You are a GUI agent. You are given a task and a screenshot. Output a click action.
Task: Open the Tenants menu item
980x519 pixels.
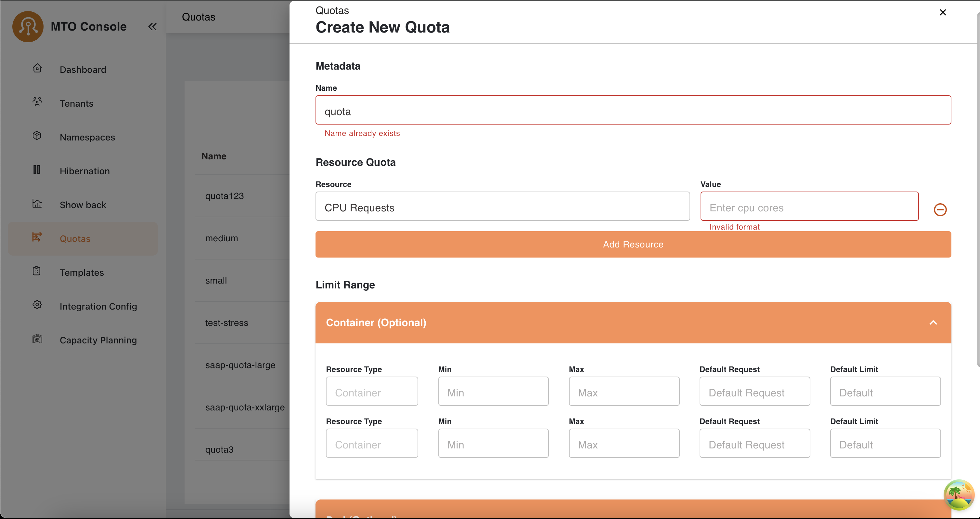(x=76, y=103)
